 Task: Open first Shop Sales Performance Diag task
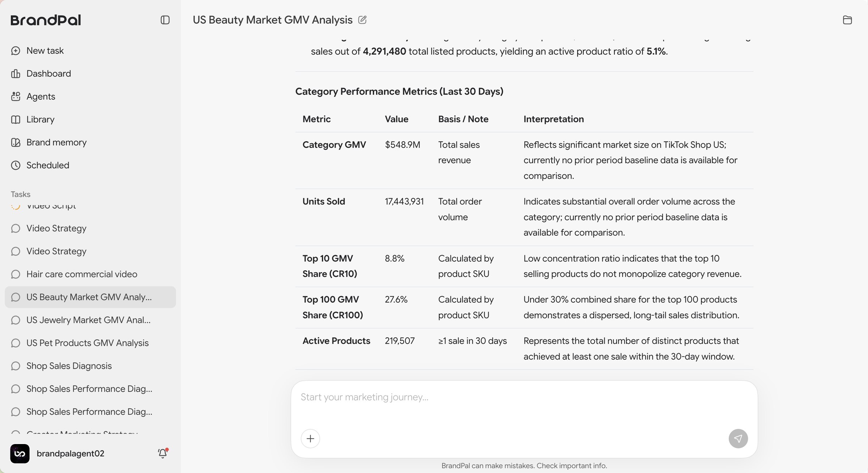point(90,389)
